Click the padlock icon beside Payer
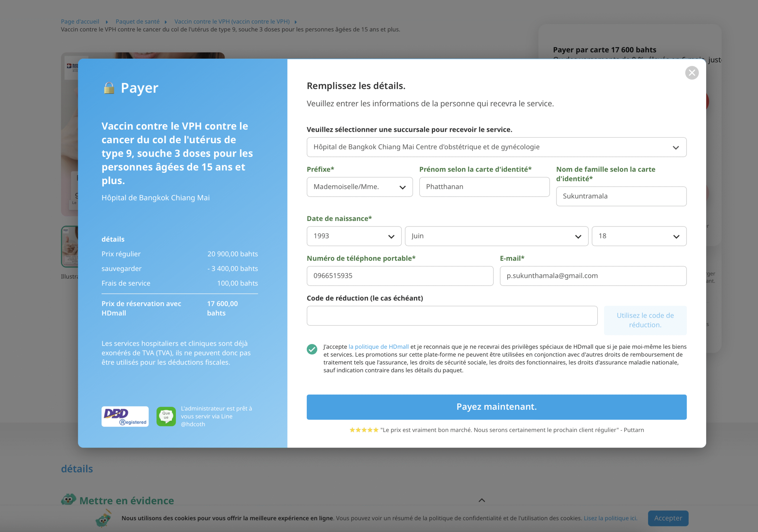758x532 pixels. (109, 88)
